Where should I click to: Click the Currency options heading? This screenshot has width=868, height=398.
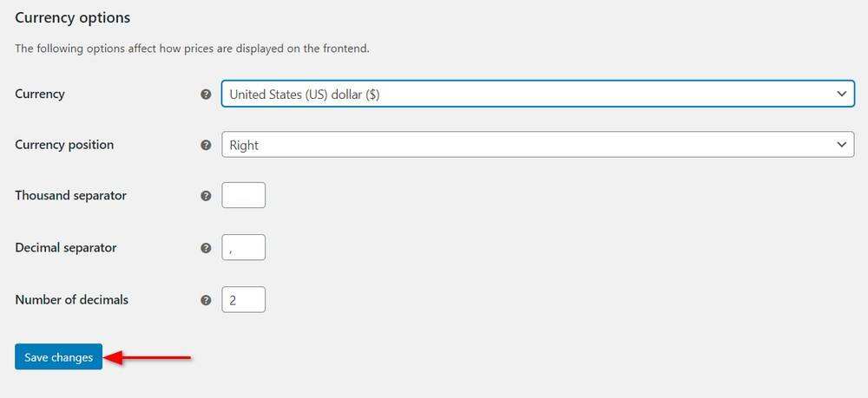(72, 17)
